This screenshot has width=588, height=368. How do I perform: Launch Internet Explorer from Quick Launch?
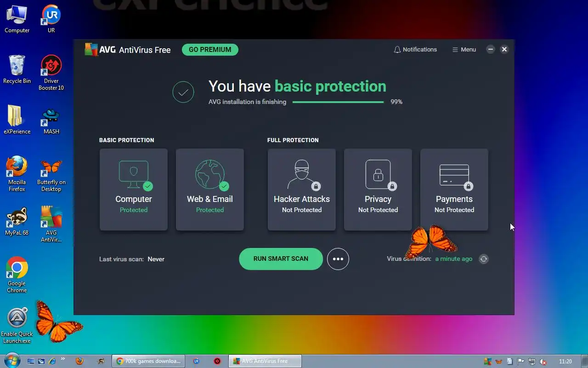(x=52, y=362)
